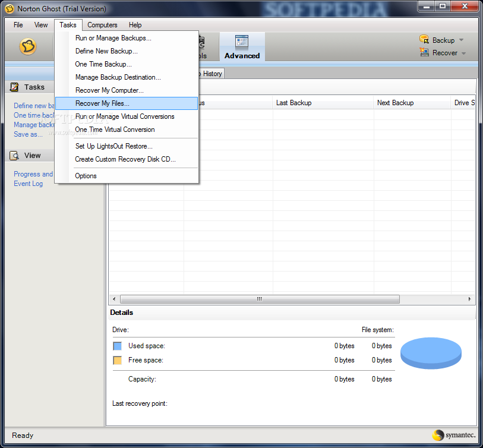Select Run or Manage Backups menu entry

[127, 38]
